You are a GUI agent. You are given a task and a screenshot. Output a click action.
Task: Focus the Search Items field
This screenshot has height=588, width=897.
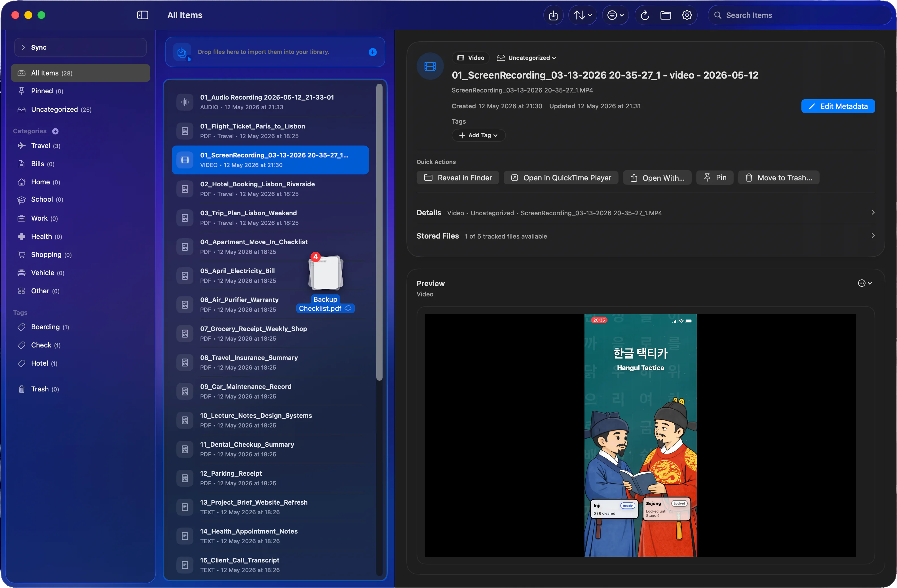pos(800,15)
